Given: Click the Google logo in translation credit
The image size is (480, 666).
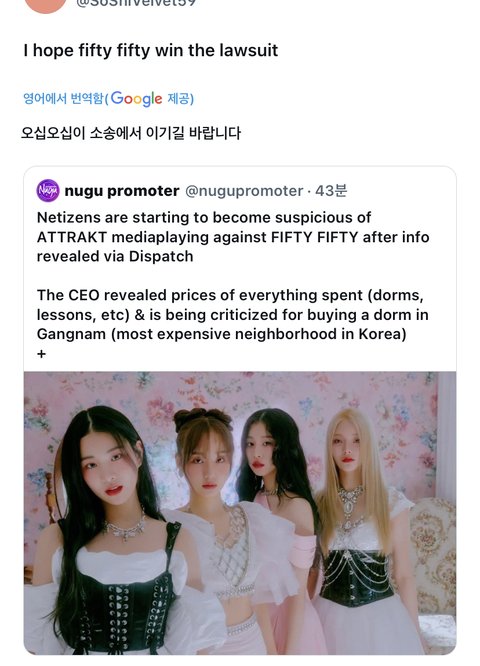Looking at the screenshot, I should coord(136,99).
